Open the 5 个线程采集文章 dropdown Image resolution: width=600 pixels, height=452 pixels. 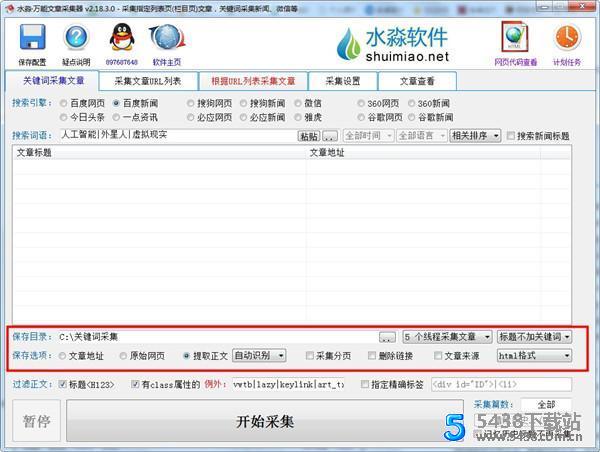[x=447, y=337]
